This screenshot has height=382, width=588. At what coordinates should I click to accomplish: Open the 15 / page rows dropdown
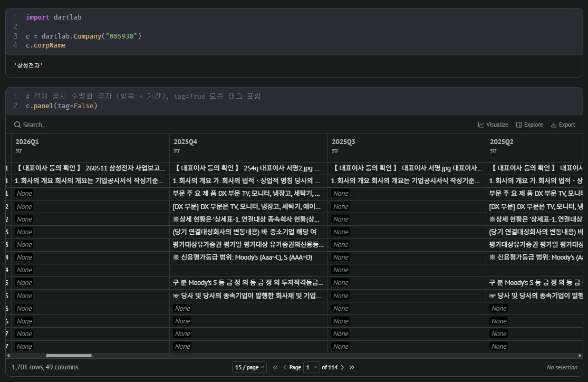pyautogui.click(x=249, y=367)
